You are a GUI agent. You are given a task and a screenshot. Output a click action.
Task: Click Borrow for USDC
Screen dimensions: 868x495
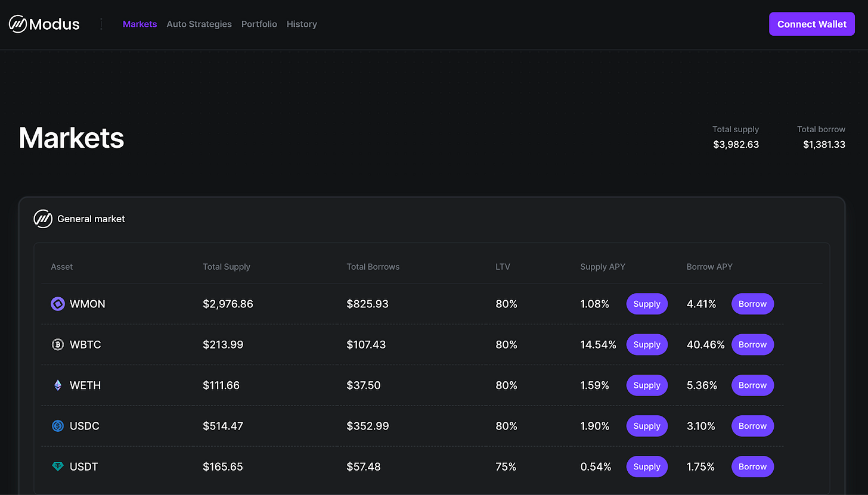[x=752, y=426]
